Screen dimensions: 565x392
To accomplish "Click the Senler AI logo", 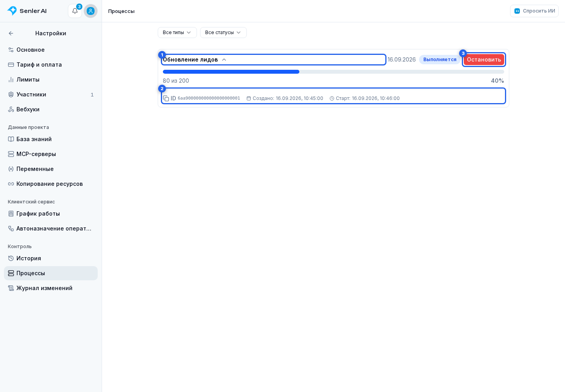I will point(27,11).
